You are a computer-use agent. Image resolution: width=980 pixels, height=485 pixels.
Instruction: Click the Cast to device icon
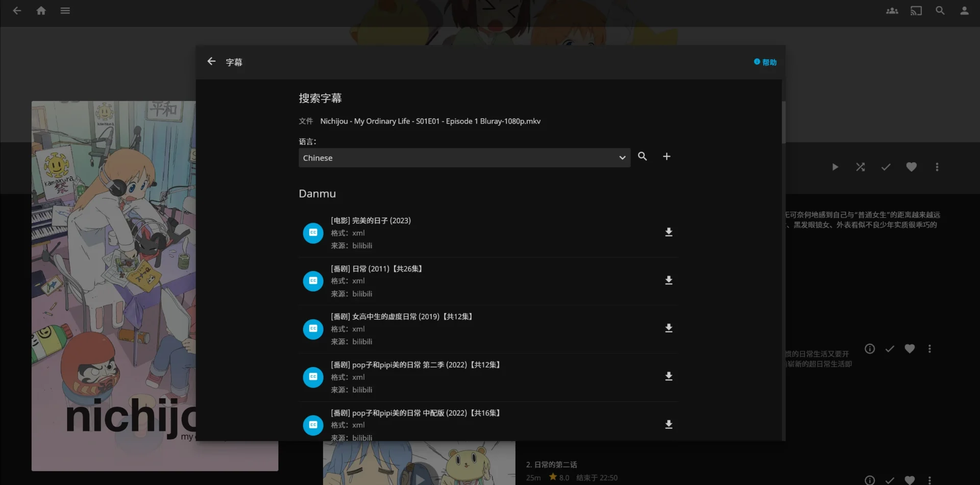[x=916, y=11]
